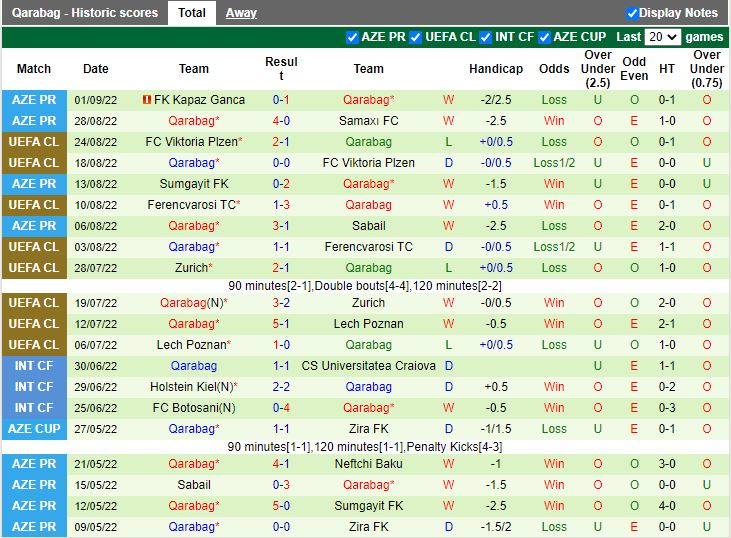731x538 pixels.
Task: Click the 1-3 result at Ferencvarosi TC
Action: tap(281, 205)
